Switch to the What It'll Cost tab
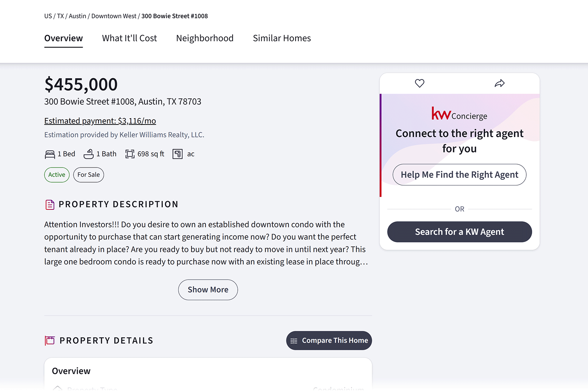The height and width of the screenshot is (392, 588). click(129, 38)
